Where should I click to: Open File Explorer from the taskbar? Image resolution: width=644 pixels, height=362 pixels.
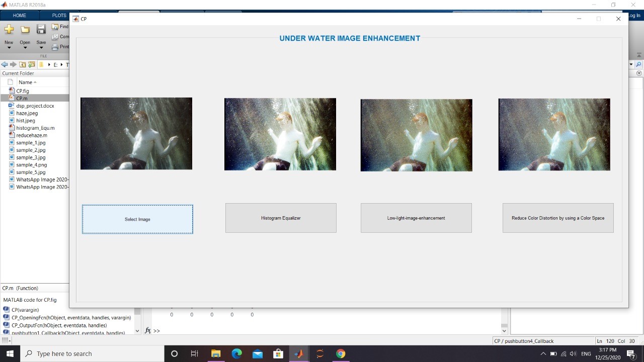[x=216, y=353]
